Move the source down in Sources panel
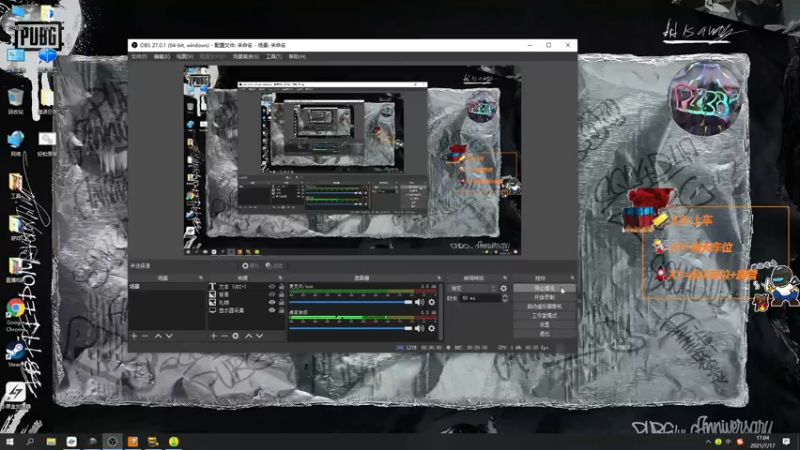 point(259,336)
